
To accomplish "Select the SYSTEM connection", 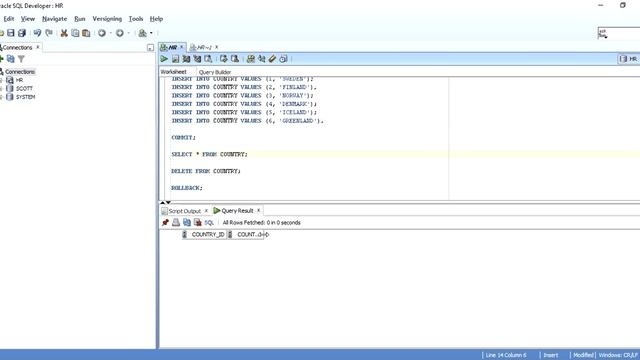I will (x=25, y=97).
